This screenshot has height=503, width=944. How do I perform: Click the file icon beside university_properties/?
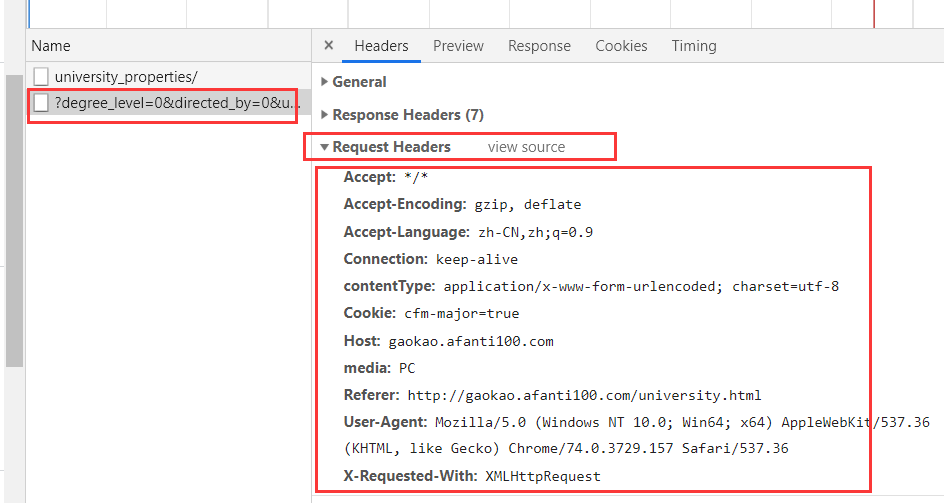pos(41,77)
